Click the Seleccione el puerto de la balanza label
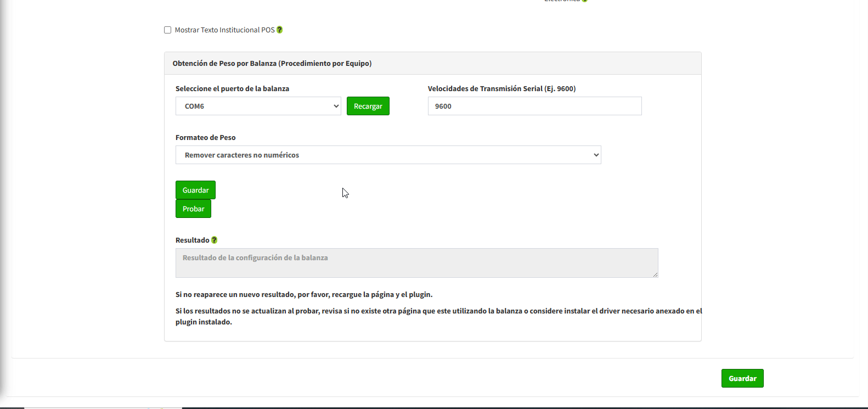Viewport: 868px width, 409px height. 232,89
